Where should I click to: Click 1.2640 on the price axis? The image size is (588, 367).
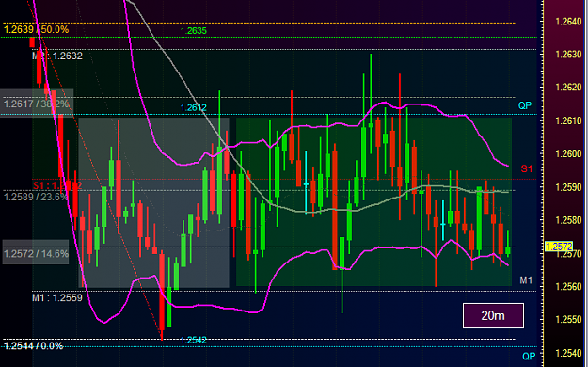click(x=568, y=22)
